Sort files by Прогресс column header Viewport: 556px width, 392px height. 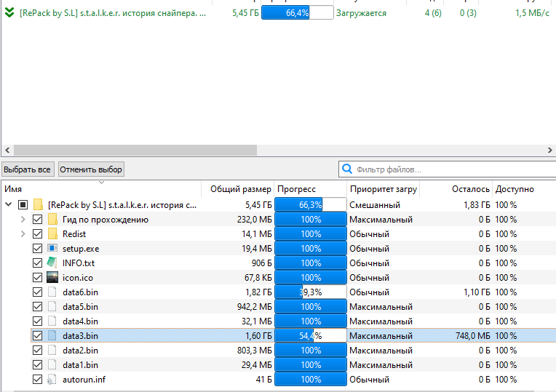[x=311, y=189]
